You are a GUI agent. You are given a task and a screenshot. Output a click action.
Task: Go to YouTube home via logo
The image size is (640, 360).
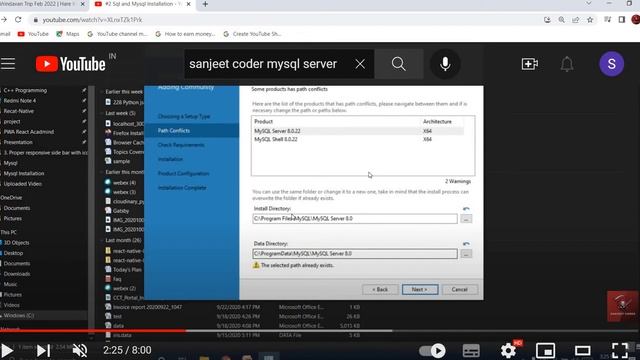(x=71, y=64)
